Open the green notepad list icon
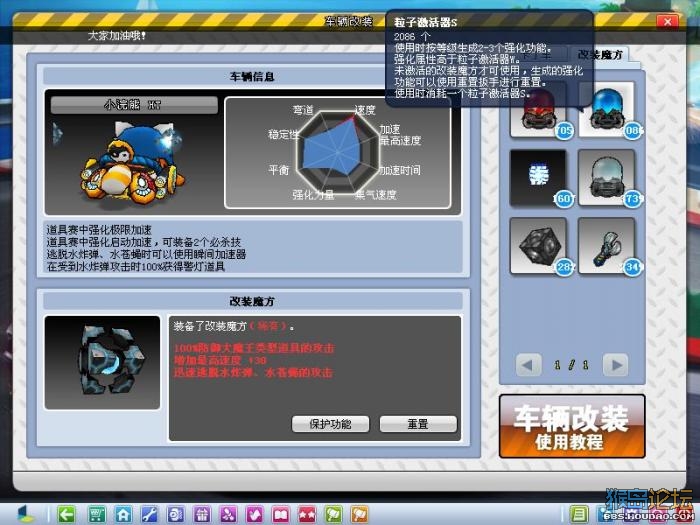The image size is (700, 525). 579,515
